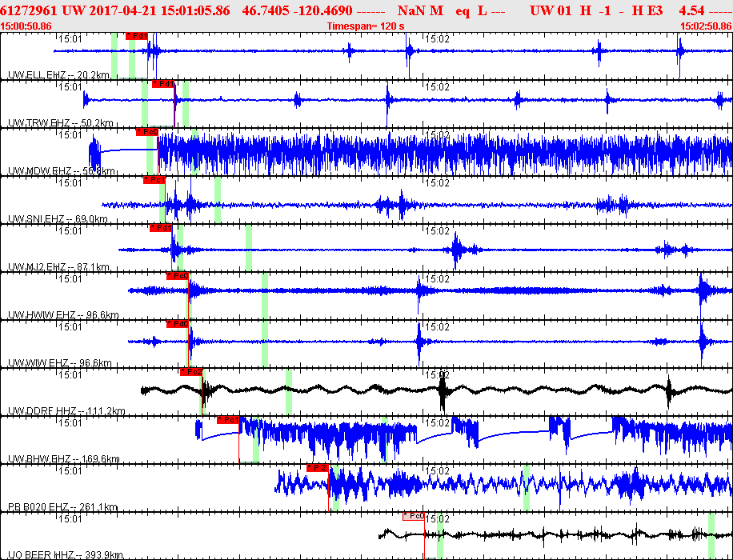Click the red pick flag on PB.B020 trace
The height and width of the screenshot is (560, 733).
point(318,468)
